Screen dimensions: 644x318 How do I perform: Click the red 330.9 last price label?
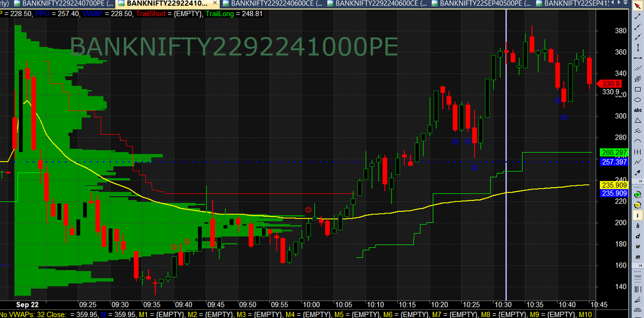pyautogui.click(x=610, y=84)
